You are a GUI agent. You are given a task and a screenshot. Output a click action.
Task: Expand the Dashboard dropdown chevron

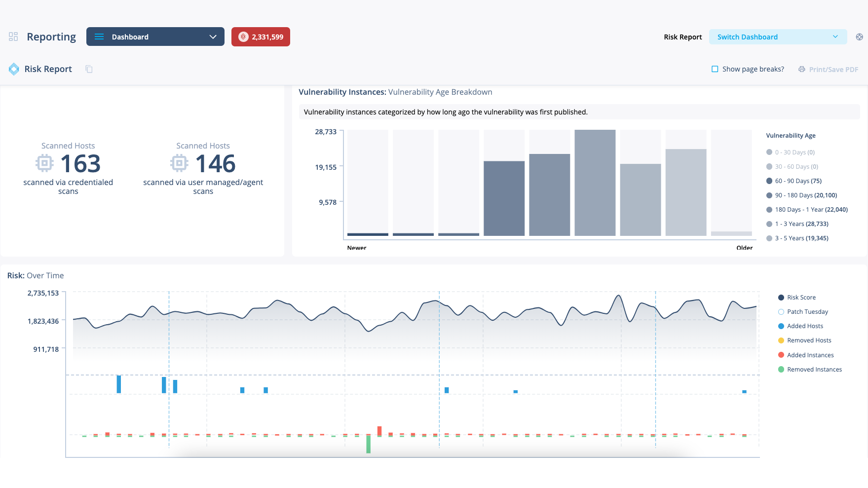tap(213, 37)
